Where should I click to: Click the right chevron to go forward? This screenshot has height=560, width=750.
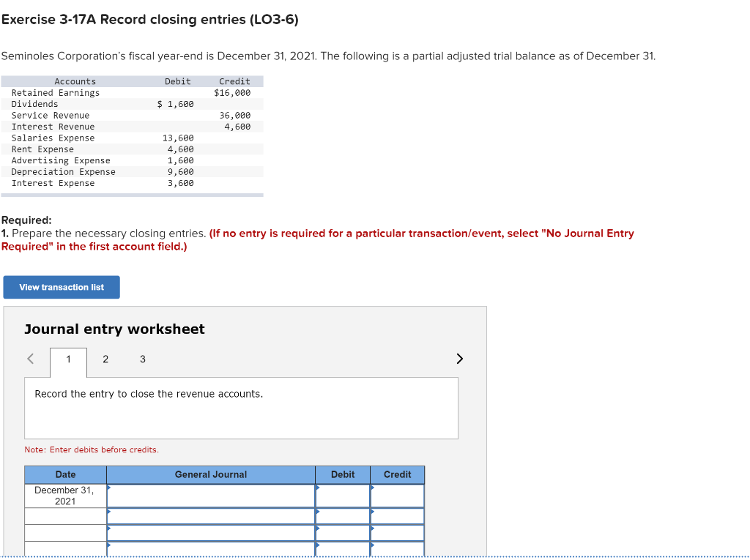(x=460, y=359)
